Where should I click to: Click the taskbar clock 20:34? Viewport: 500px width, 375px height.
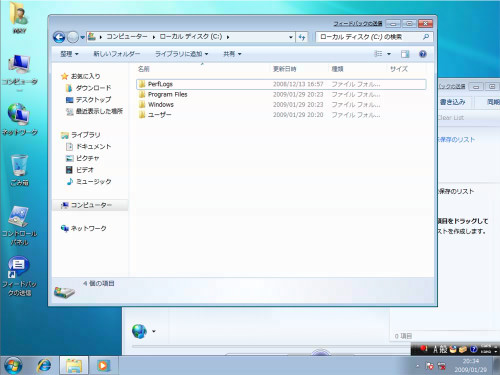(x=470, y=361)
